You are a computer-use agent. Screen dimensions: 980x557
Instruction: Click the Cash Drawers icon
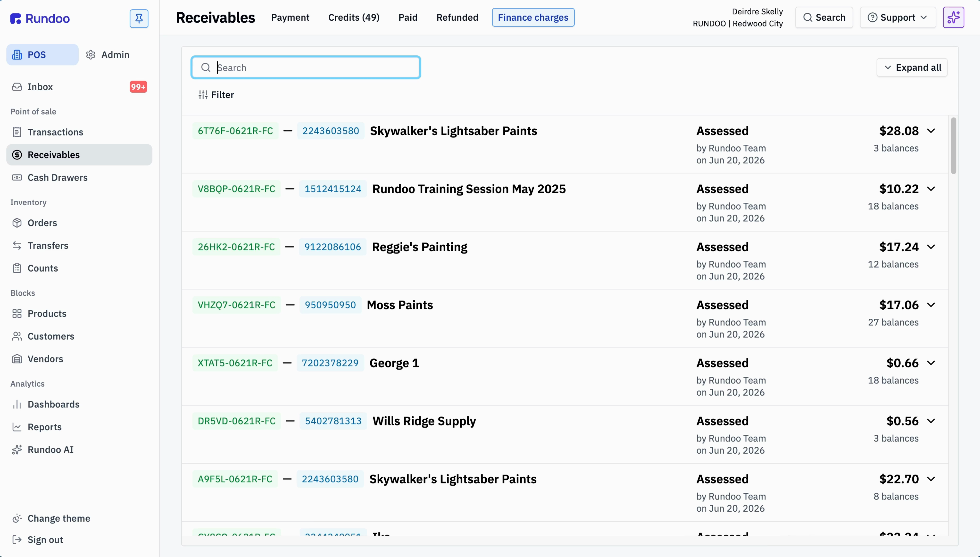pyautogui.click(x=17, y=177)
